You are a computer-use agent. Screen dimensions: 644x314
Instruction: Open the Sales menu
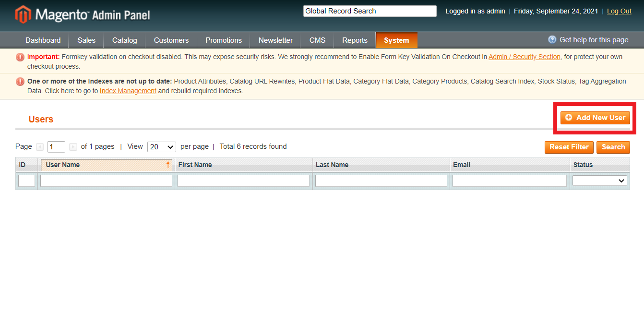point(86,40)
